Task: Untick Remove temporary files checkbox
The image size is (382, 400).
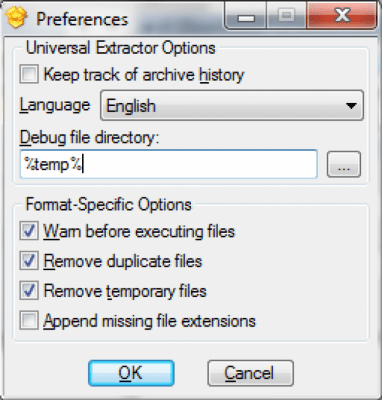Action: click(x=29, y=290)
